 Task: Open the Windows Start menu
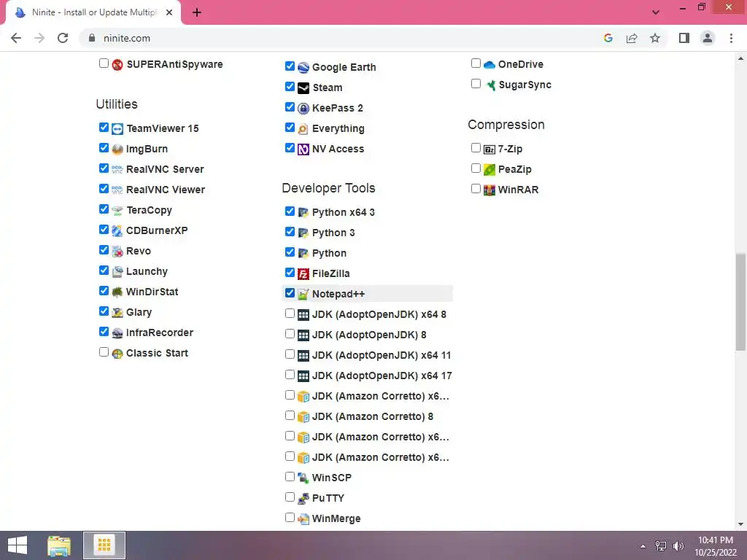coord(18,545)
